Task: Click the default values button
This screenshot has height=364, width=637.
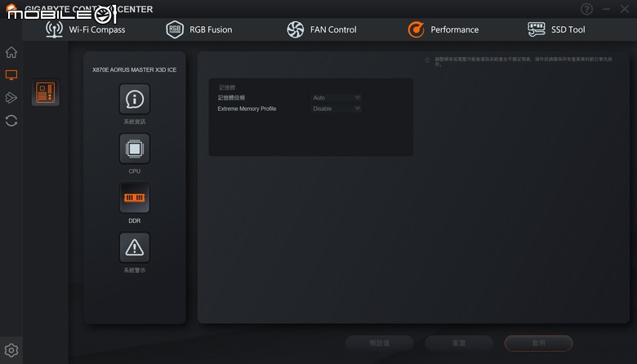Action: coord(380,344)
